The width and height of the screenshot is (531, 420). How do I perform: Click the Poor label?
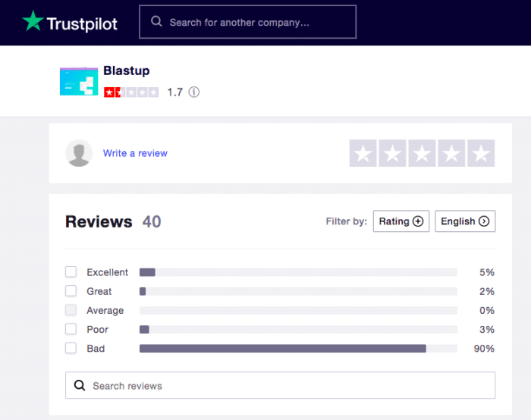(x=98, y=329)
